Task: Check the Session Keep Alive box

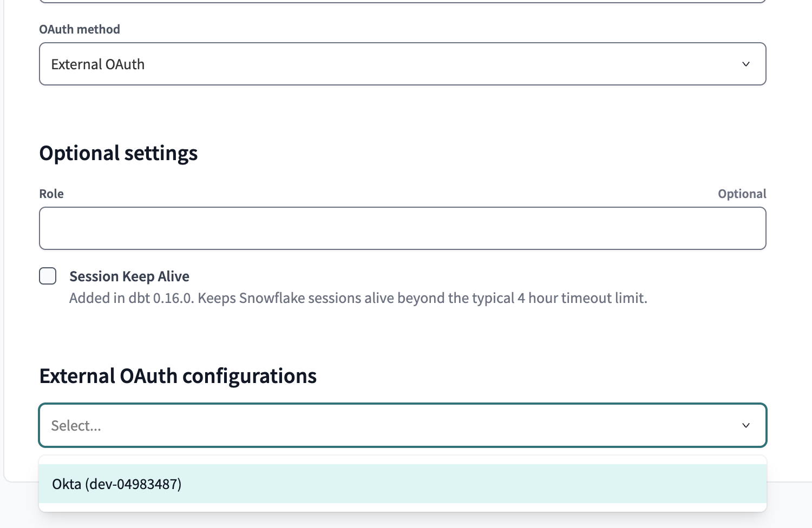Action: pos(48,276)
